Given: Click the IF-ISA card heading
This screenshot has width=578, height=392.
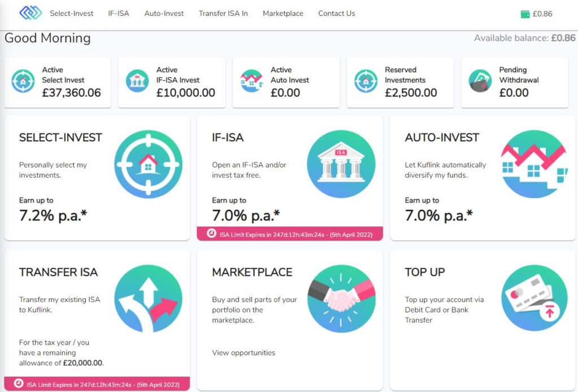Looking at the screenshot, I should [228, 138].
